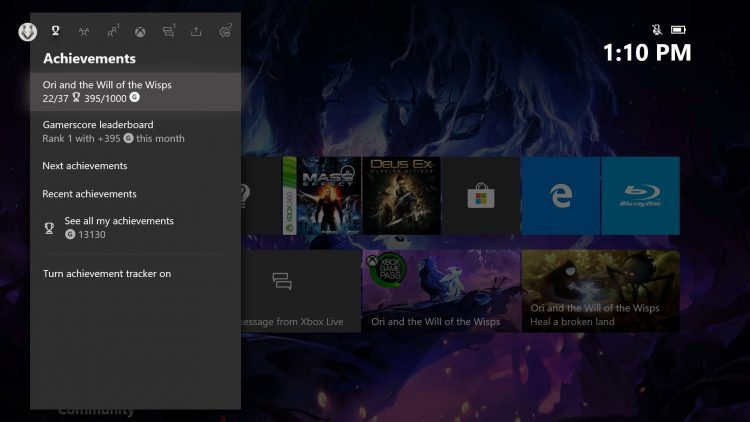Go to the Xbox Home tab icon
The height and width of the screenshot is (422, 750).
point(140,32)
